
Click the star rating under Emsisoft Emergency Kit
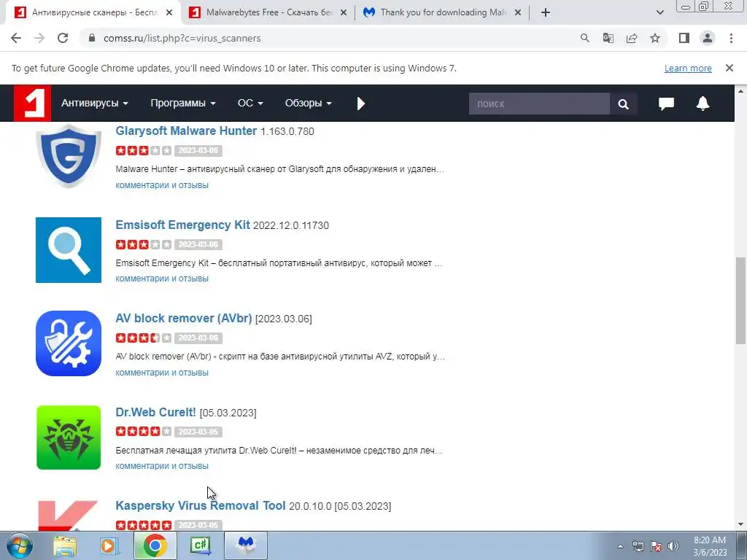(x=144, y=244)
